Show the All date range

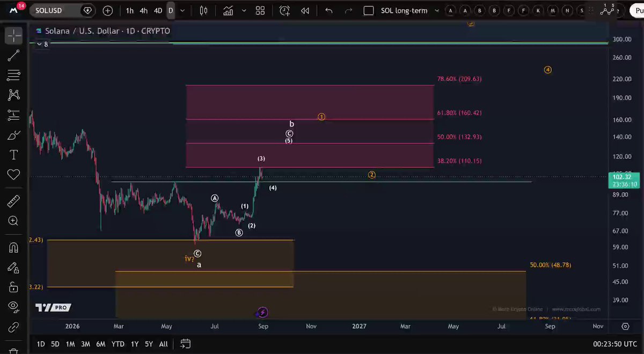point(163,344)
